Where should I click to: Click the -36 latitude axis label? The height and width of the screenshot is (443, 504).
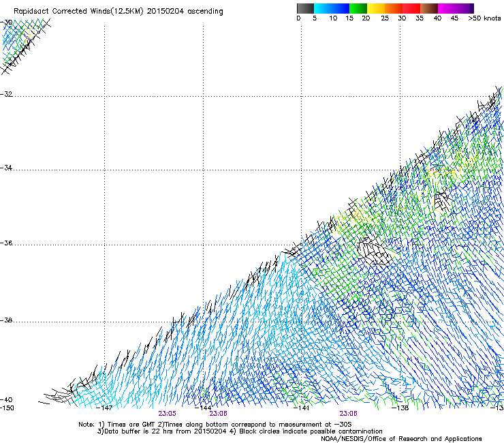(6, 243)
